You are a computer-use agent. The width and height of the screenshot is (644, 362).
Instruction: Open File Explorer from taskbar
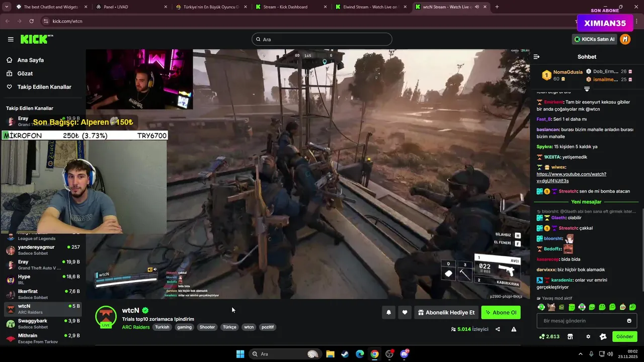click(330, 354)
